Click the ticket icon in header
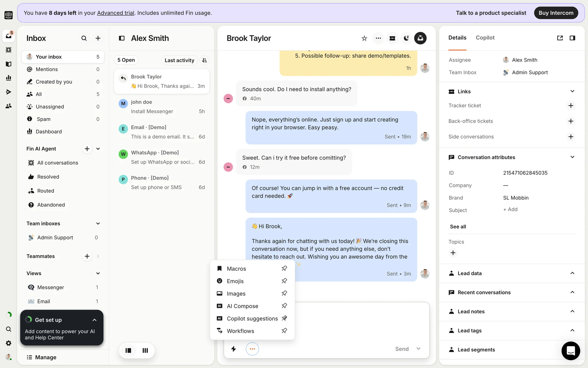 tap(392, 38)
